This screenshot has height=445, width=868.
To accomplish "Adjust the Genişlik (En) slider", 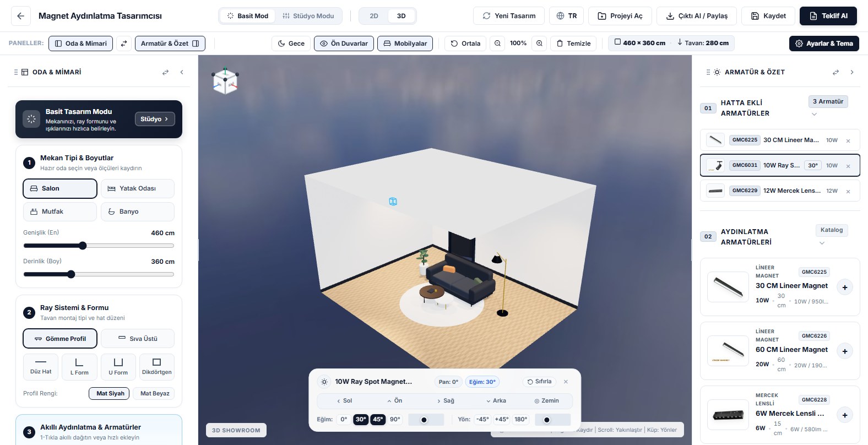I will [x=99, y=246].
